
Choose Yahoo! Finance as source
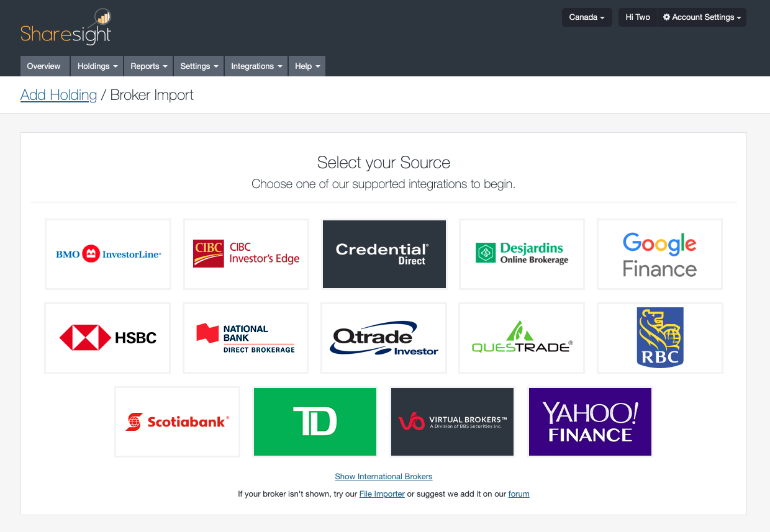[x=590, y=422]
